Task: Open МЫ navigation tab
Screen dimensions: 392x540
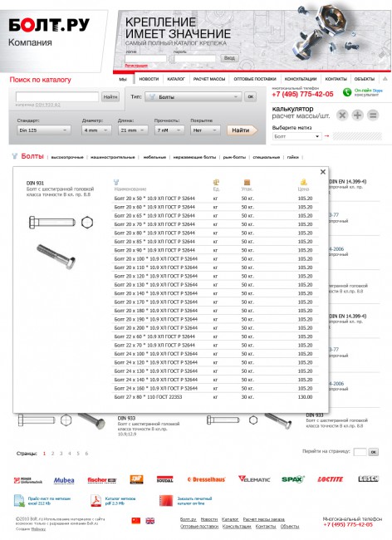Action: (x=123, y=79)
